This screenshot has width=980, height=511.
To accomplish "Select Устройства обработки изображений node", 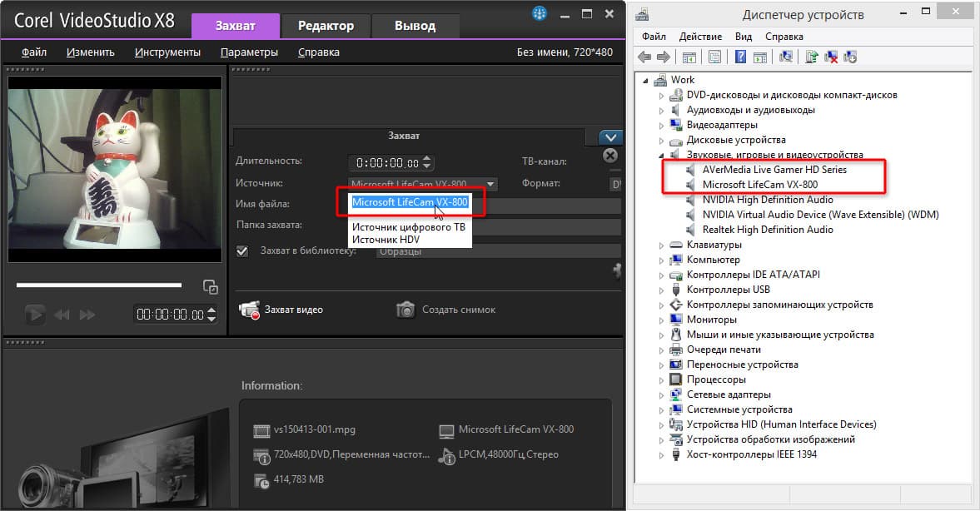I will 771,439.
